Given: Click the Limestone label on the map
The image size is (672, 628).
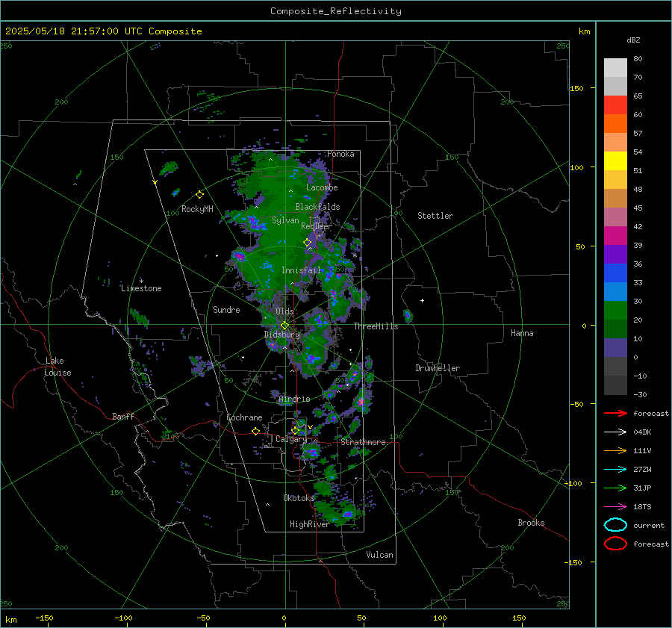Looking at the screenshot, I should point(141,288).
